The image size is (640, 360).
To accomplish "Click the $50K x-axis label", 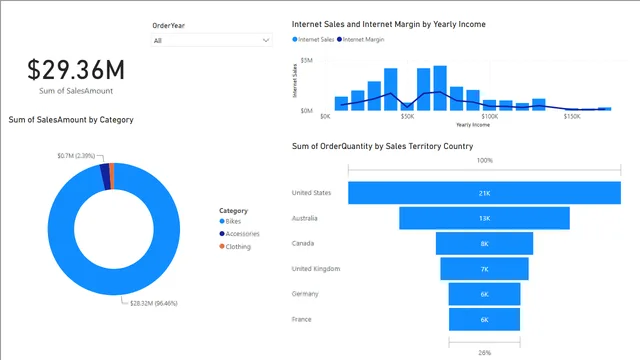I will (x=407, y=117).
